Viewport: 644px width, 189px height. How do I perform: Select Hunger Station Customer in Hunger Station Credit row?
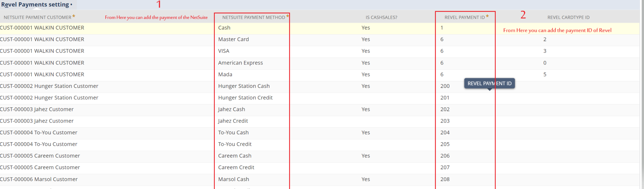tap(49, 98)
